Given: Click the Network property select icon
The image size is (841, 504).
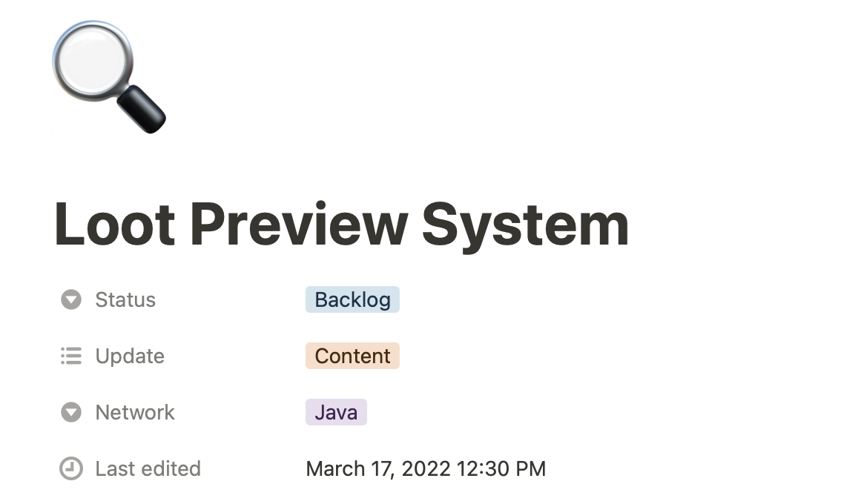Looking at the screenshot, I should click(x=70, y=412).
